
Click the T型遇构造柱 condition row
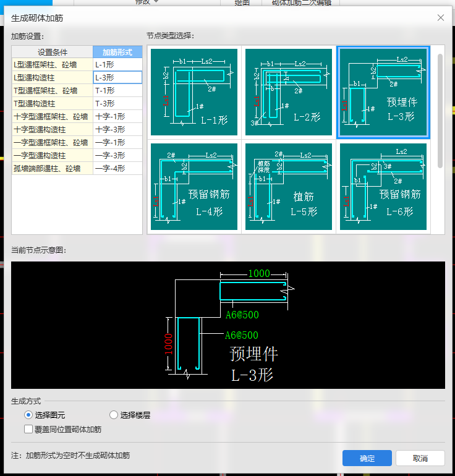click(52, 103)
